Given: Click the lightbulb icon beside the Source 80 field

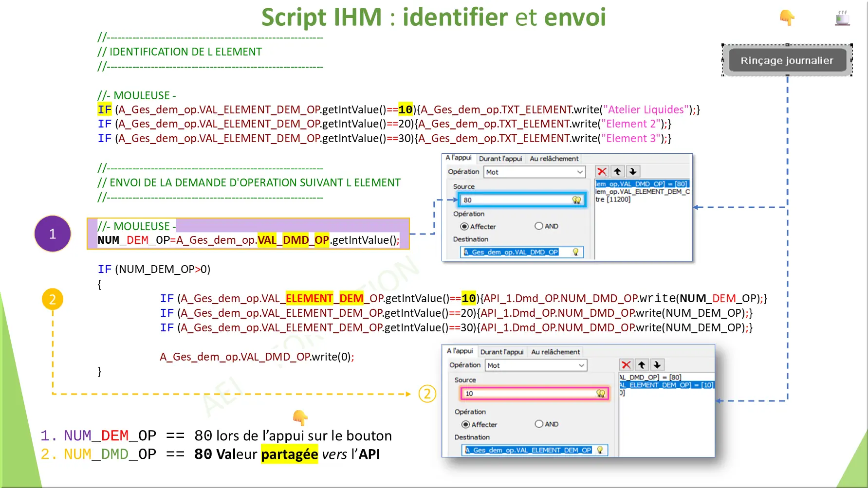Looking at the screenshot, I should (577, 199).
